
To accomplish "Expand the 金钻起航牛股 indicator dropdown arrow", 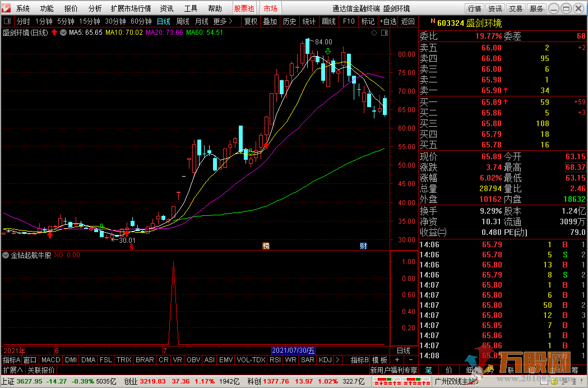I will (6, 255).
